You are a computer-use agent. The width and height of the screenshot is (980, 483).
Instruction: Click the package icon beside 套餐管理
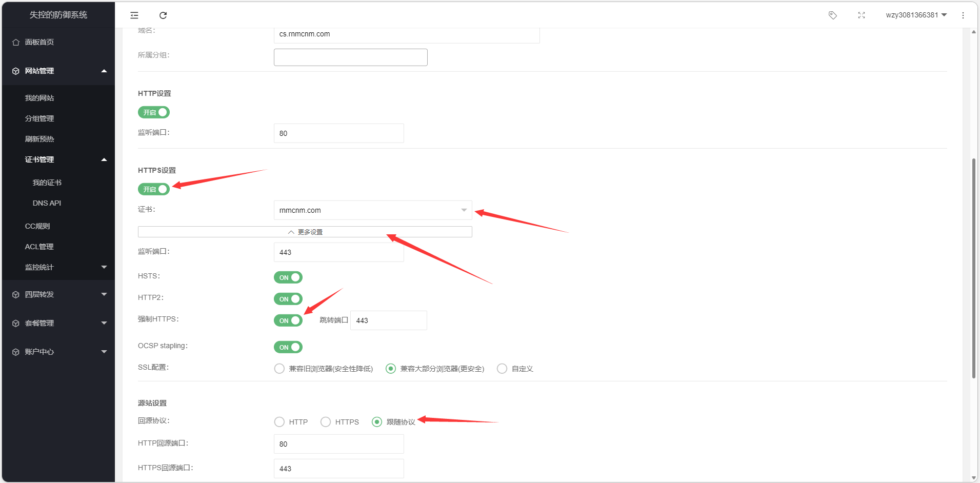pyautogui.click(x=15, y=323)
